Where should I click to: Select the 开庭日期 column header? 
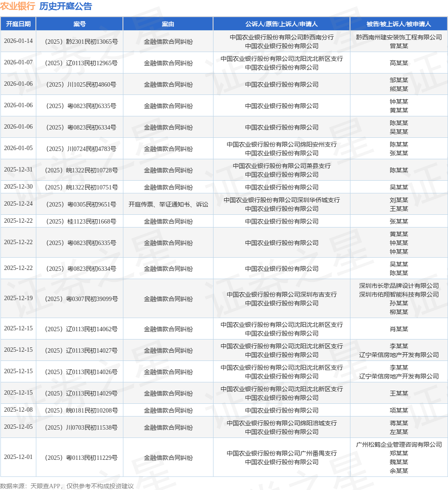[18, 24]
